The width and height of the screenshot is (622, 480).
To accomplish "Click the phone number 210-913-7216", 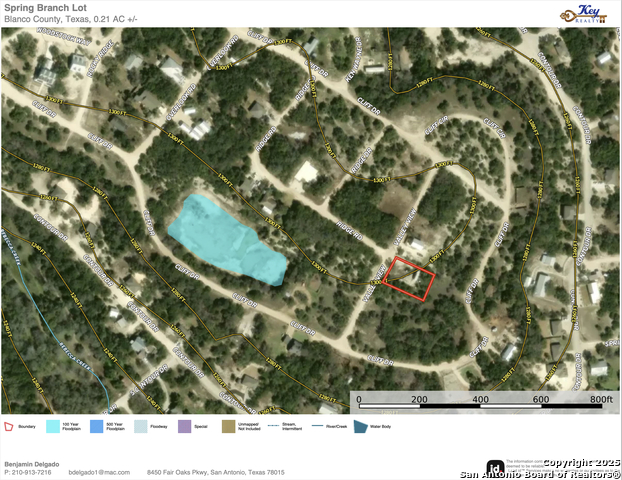I will (x=30, y=472).
